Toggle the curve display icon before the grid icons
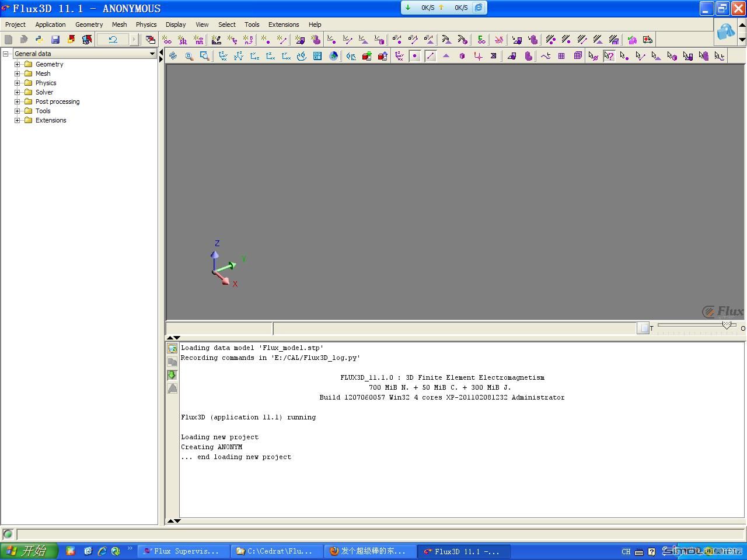 (x=546, y=56)
